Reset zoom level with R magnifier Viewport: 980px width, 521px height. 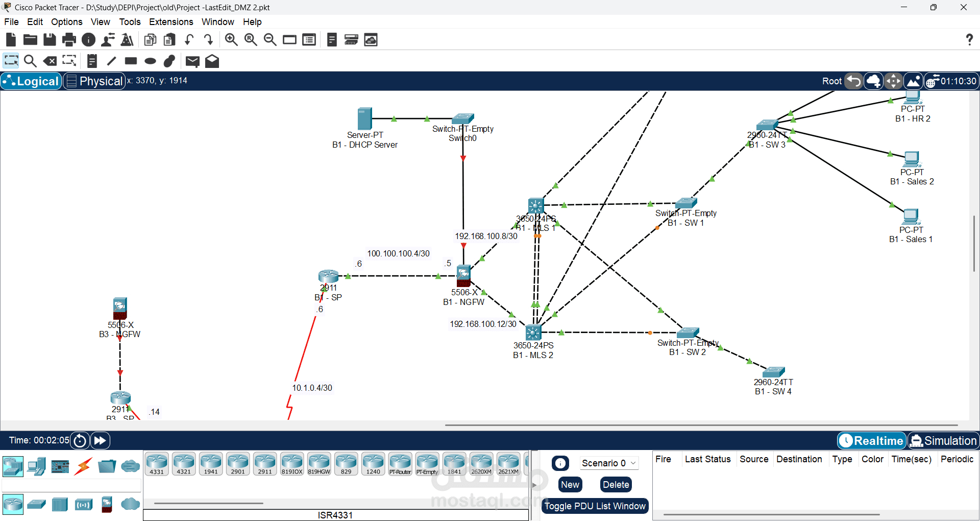pyautogui.click(x=251, y=40)
